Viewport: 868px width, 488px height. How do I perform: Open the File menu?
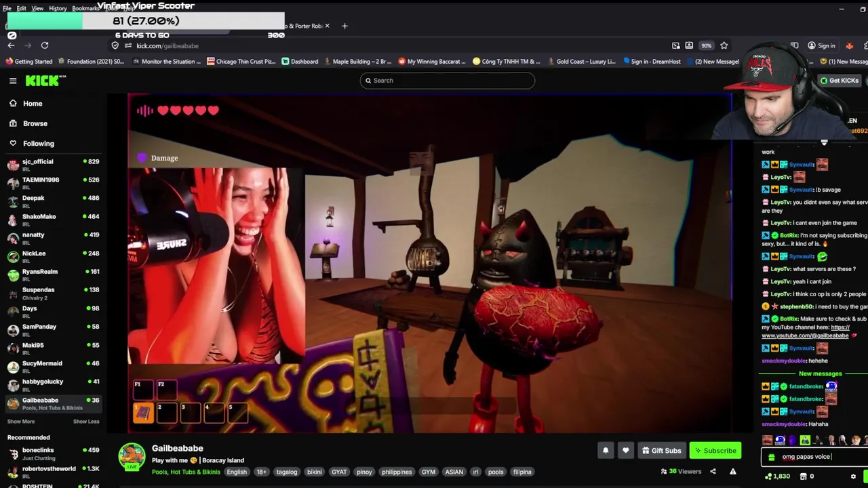(6, 8)
